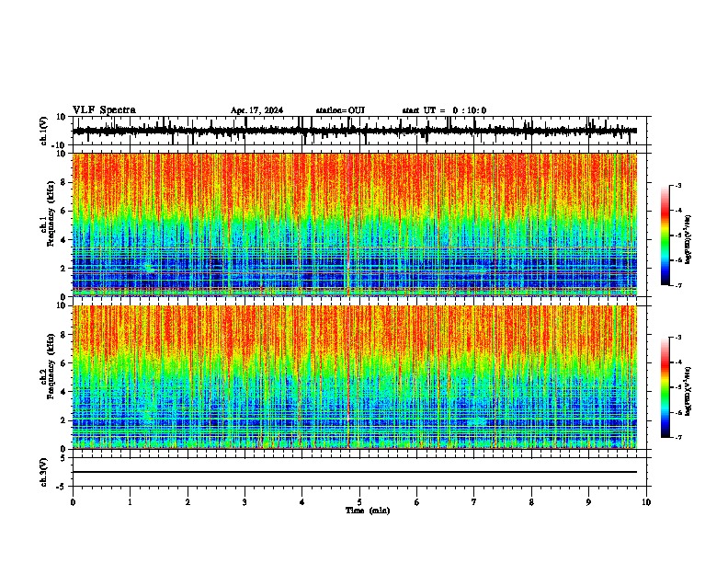This screenshot has width=728, height=563.
Task: Click the ch.1(V) waveform axis label
Action: 43,131
